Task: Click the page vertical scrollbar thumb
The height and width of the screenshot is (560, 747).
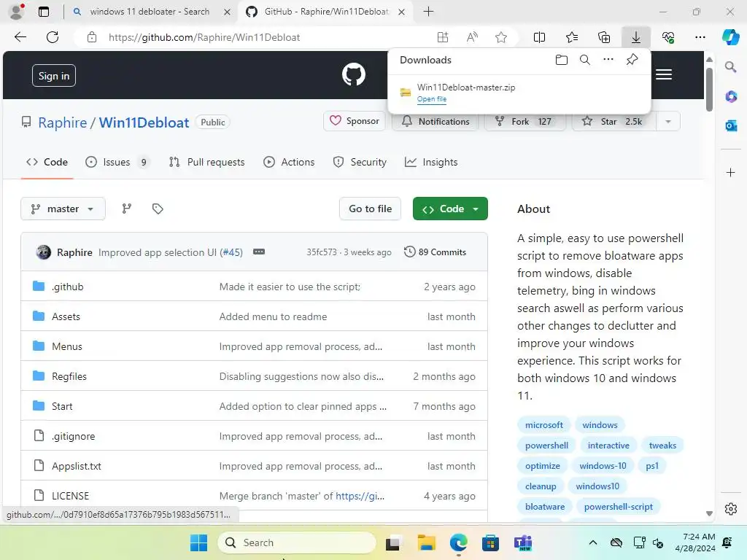Action: coord(709,89)
